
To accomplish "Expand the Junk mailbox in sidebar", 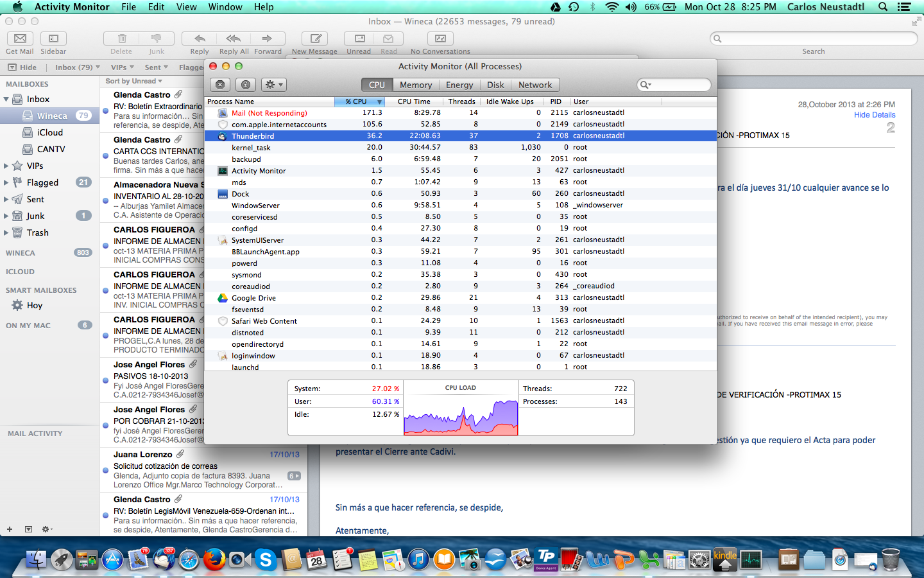I will (x=6, y=216).
